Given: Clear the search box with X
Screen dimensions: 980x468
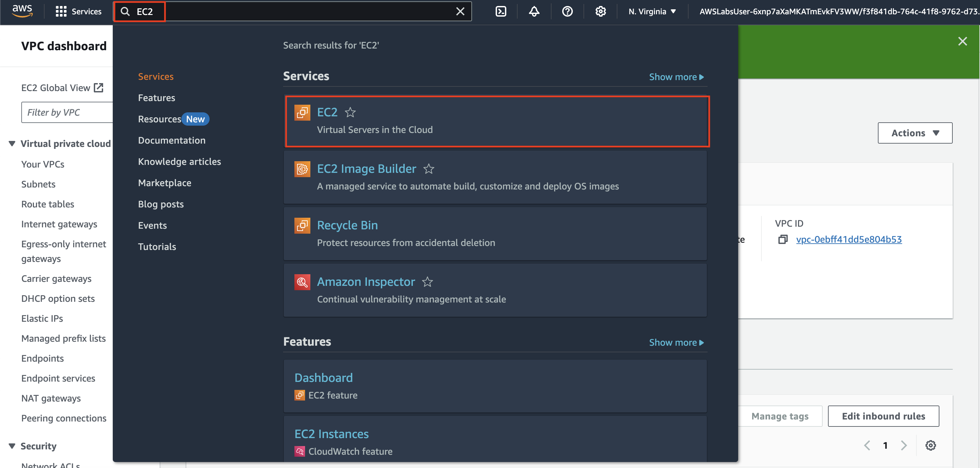Looking at the screenshot, I should [460, 11].
